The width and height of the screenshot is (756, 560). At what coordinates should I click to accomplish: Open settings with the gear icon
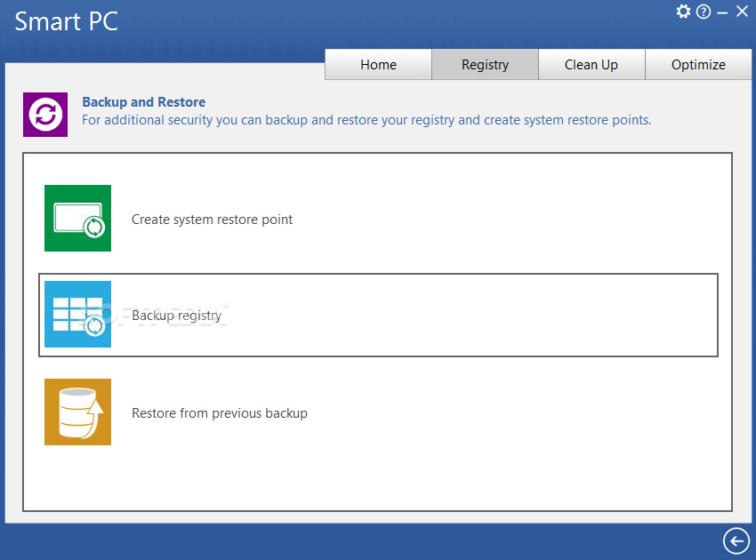(683, 11)
